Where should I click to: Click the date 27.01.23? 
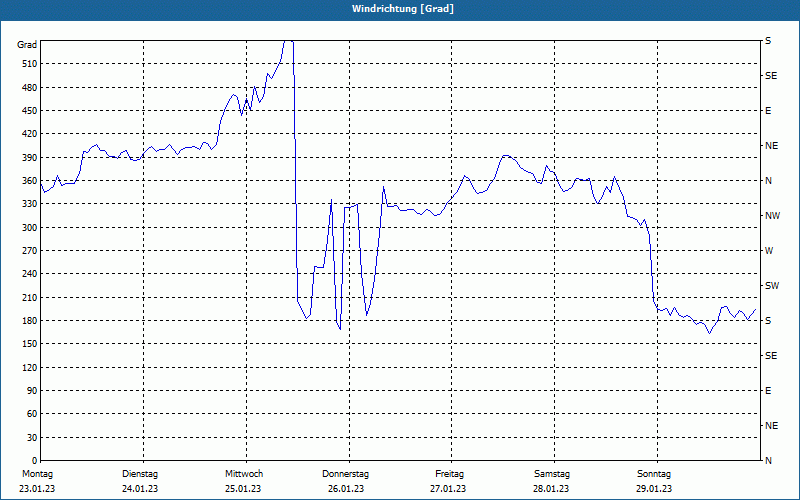coord(448,489)
